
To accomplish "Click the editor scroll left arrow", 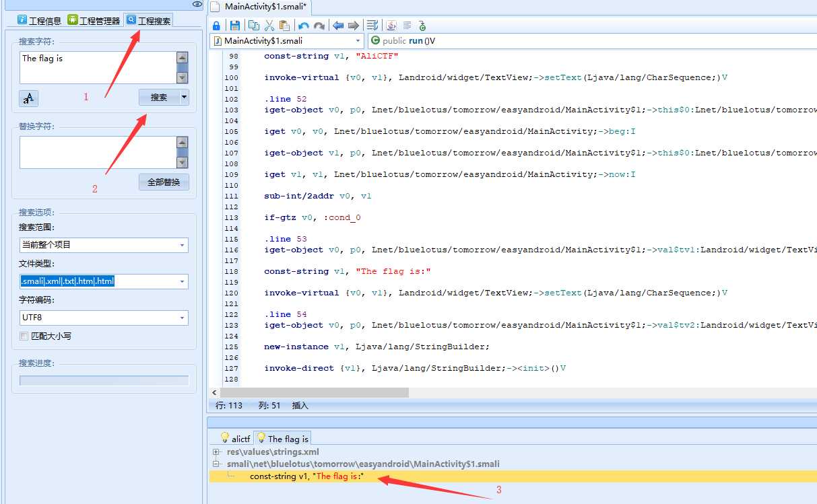I will [215, 392].
